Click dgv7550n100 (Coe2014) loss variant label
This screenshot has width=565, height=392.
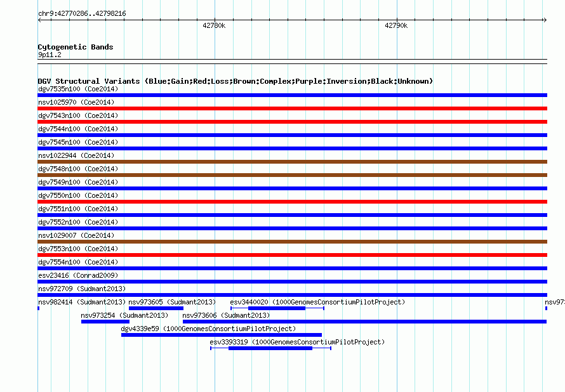click(78, 195)
